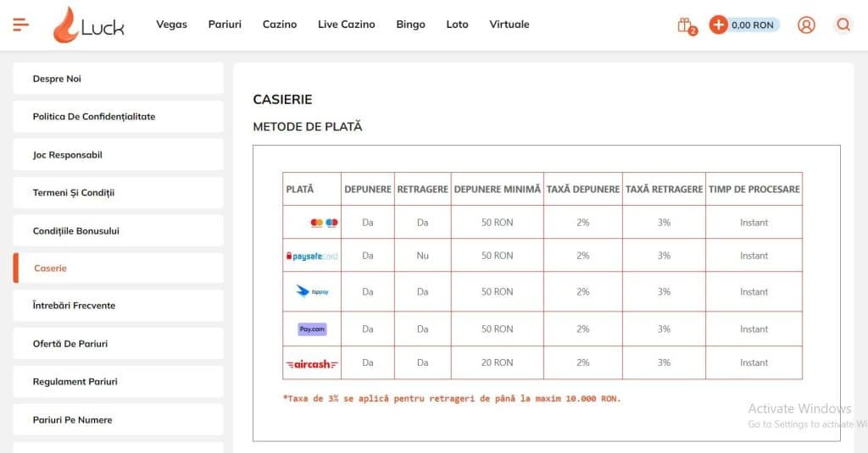Click 3% in the Mastercard row
Image resolution: width=868 pixels, height=453 pixels.
tap(665, 223)
